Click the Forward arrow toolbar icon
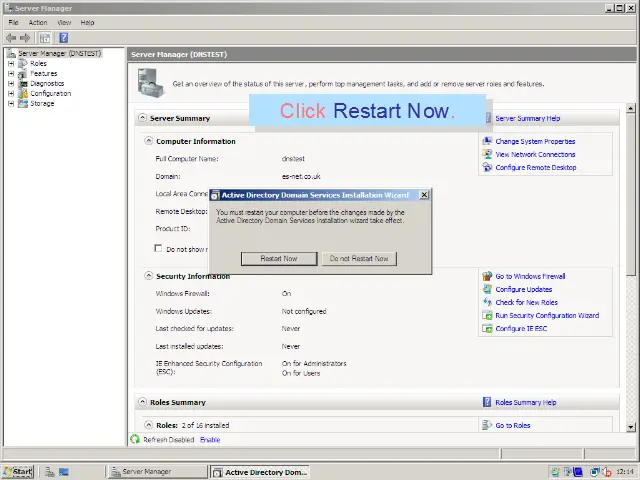 25,38
